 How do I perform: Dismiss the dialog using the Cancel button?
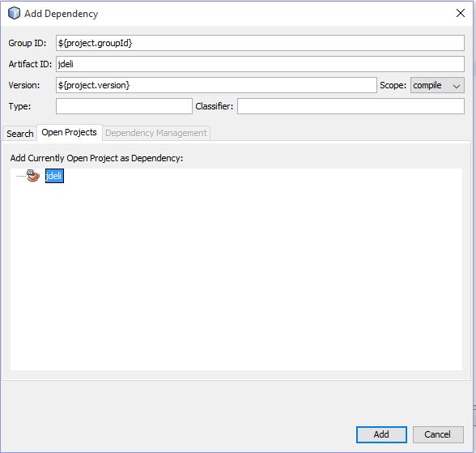[438, 434]
